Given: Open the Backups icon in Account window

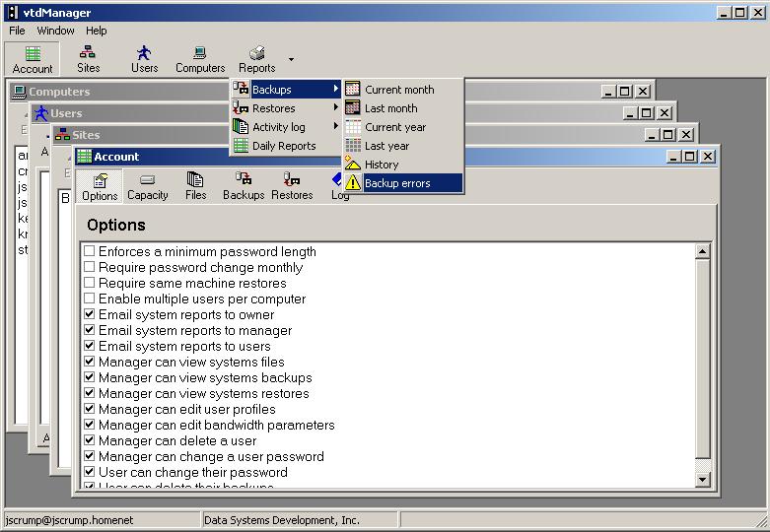Looking at the screenshot, I should [244, 186].
